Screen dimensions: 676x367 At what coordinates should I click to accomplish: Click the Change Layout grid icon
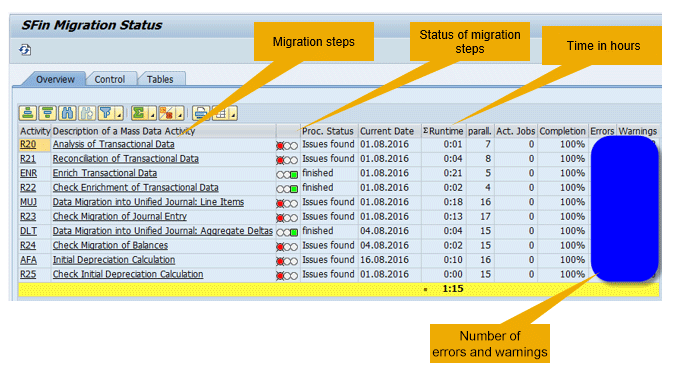[x=220, y=113]
